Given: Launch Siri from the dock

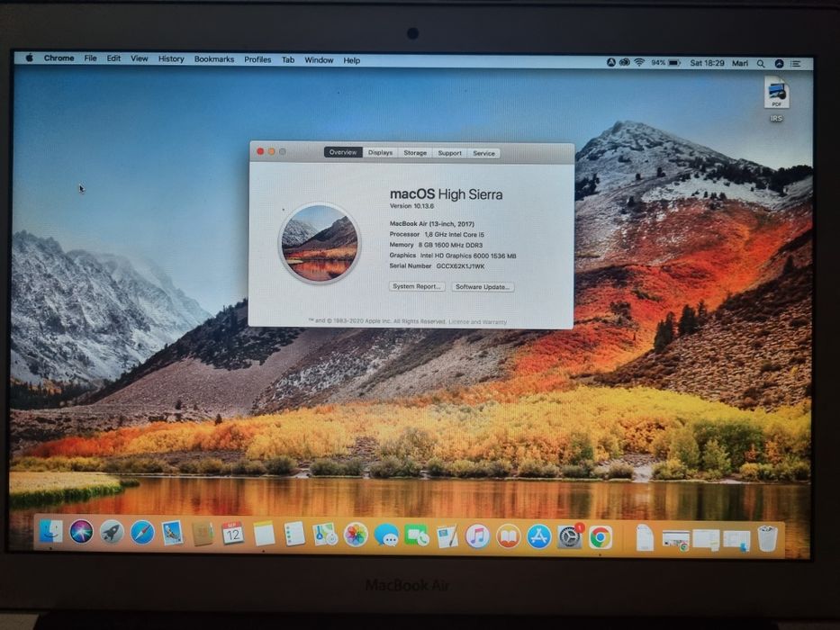Looking at the screenshot, I should click(x=81, y=532).
